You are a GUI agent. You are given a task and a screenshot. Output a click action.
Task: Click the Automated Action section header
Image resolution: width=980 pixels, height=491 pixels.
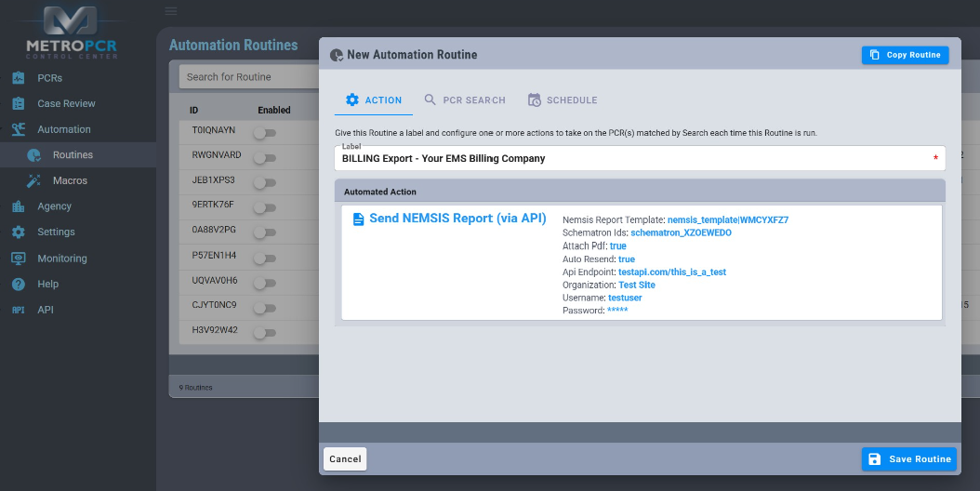click(x=640, y=192)
